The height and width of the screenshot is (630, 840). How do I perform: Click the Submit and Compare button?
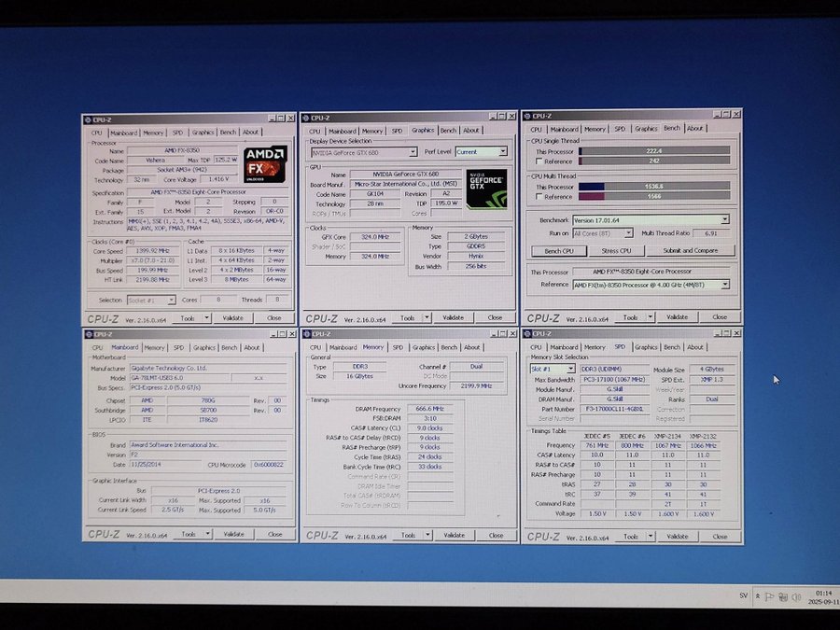690,250
